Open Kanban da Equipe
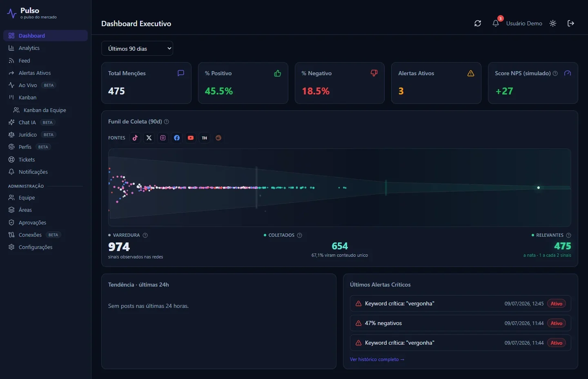 (x=48, y=110)
